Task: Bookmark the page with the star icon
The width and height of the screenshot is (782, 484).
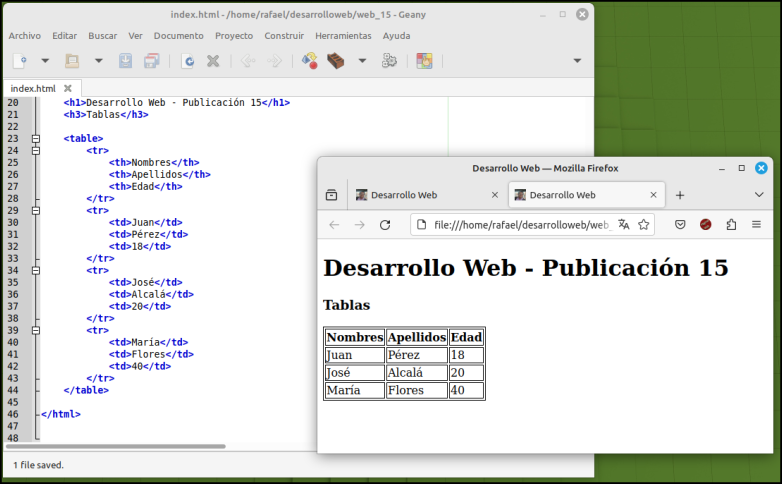Action: (x=644, y=225)
